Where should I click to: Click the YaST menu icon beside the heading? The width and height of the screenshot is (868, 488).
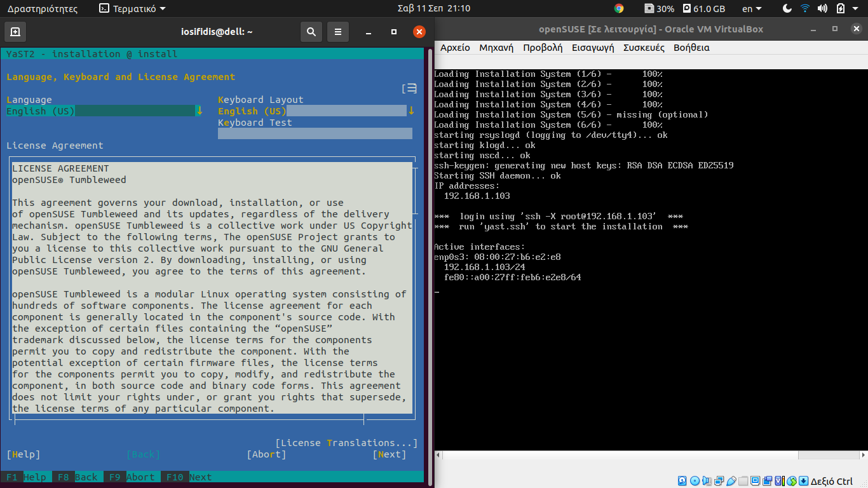coord(410,88)
